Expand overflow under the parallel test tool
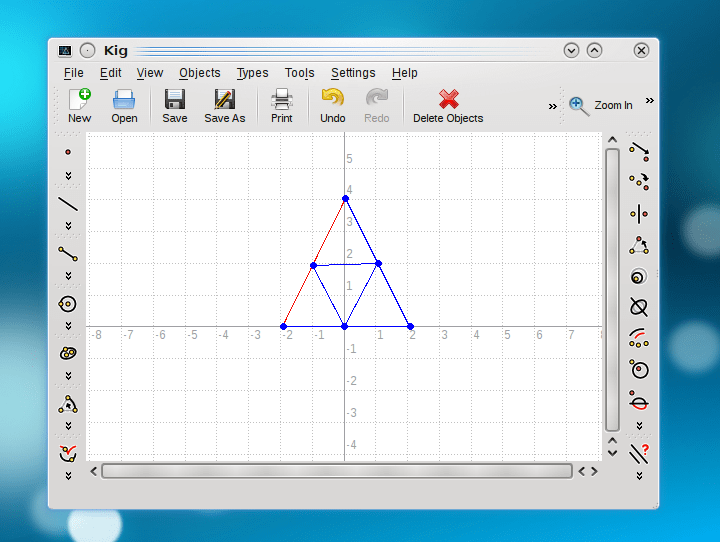Screen dimensions: 720x542 639,476
